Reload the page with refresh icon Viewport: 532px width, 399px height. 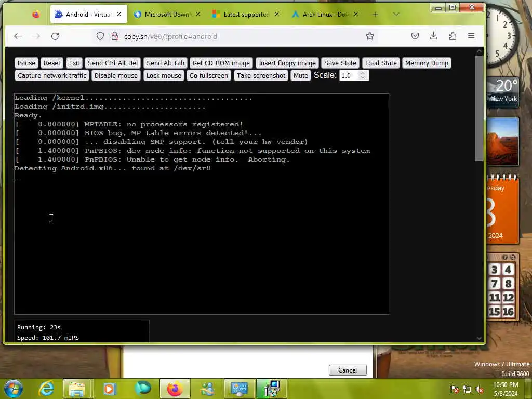click(x=55, y=36)
